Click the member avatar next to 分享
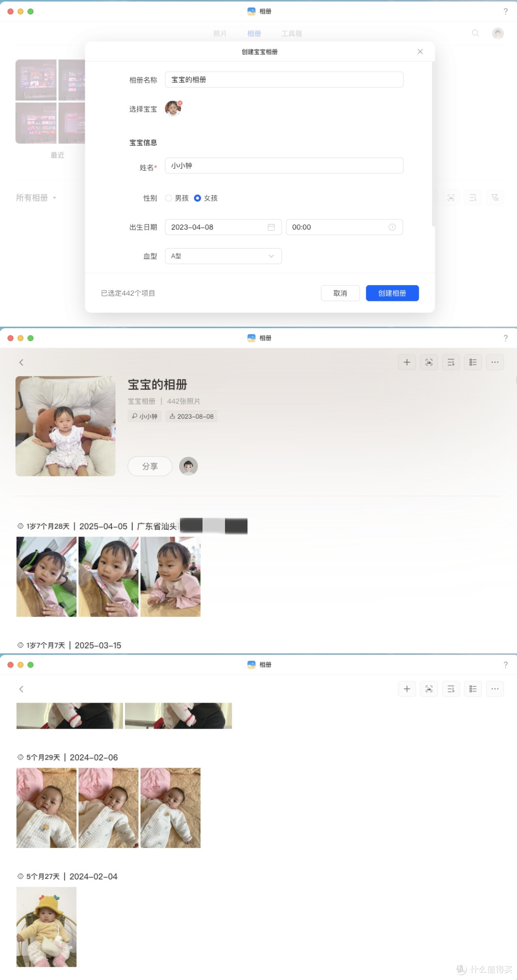Viewport: 517px width, 980px height. [189, 467]
